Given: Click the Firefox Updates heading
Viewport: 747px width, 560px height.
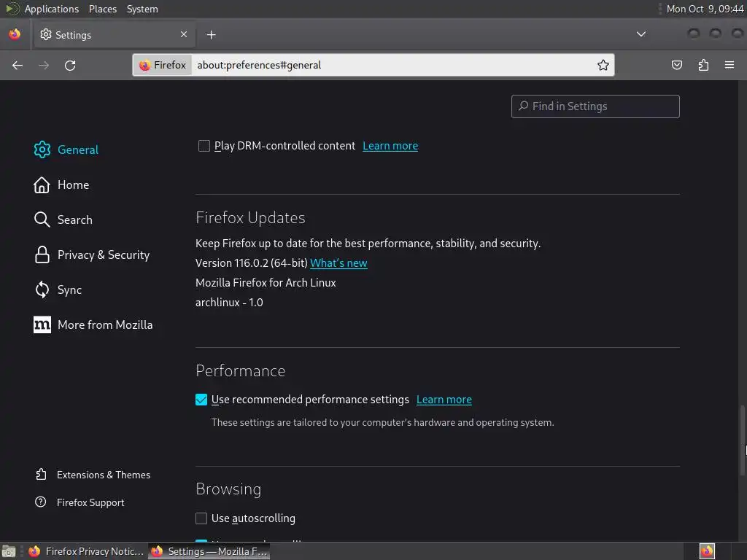Looking at the screenshot, I should [250, 217].
